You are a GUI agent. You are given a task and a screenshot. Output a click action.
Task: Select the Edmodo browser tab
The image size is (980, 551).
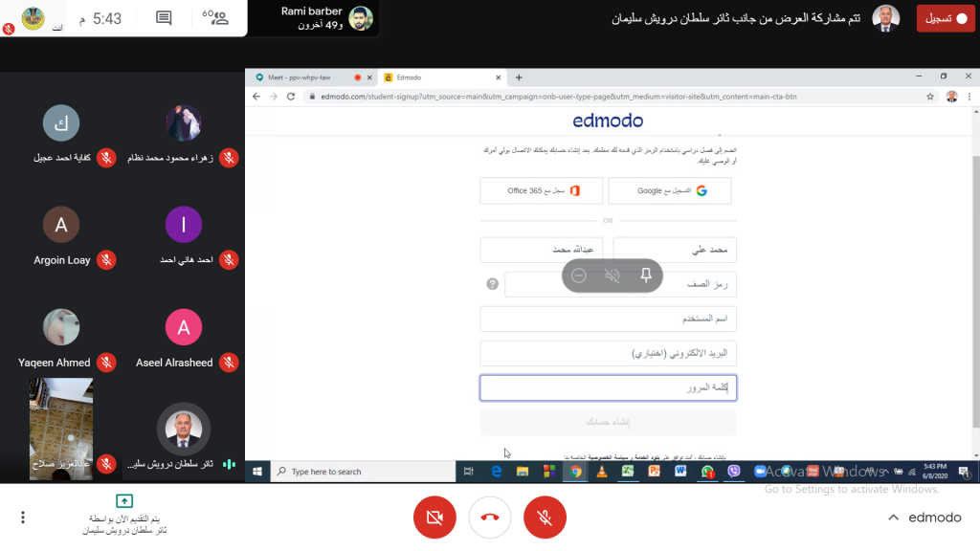pyautogui.click(x=440, y=77)
